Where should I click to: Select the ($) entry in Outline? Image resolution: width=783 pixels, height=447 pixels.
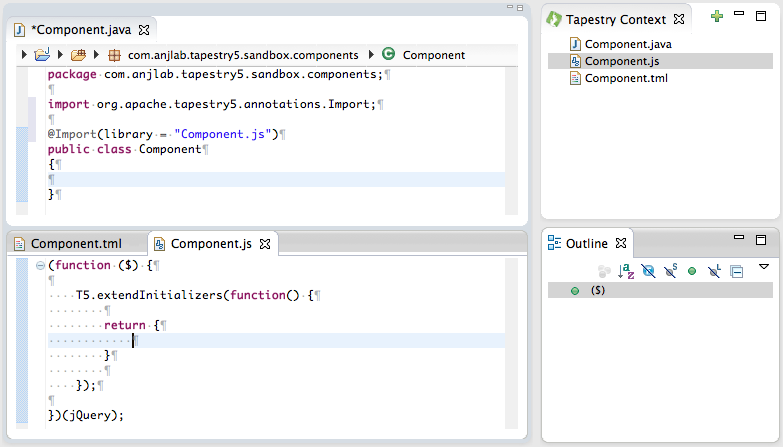[660, 290]
